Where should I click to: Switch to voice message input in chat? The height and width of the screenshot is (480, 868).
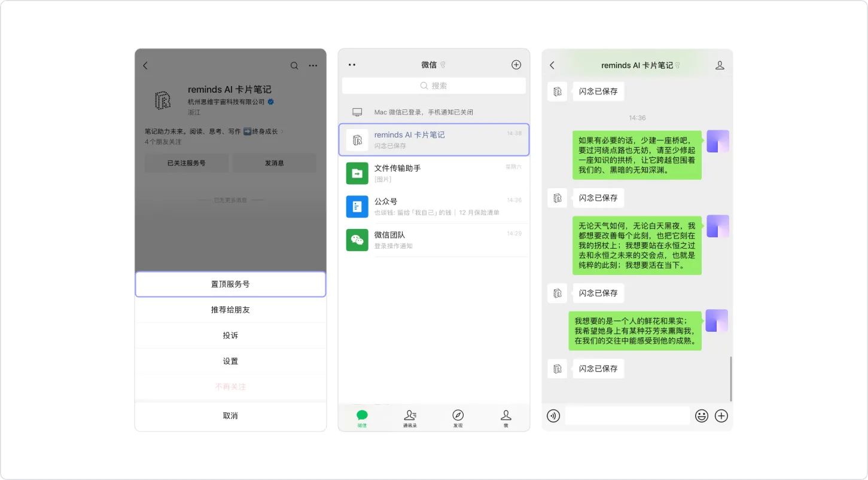click(553, 415)
